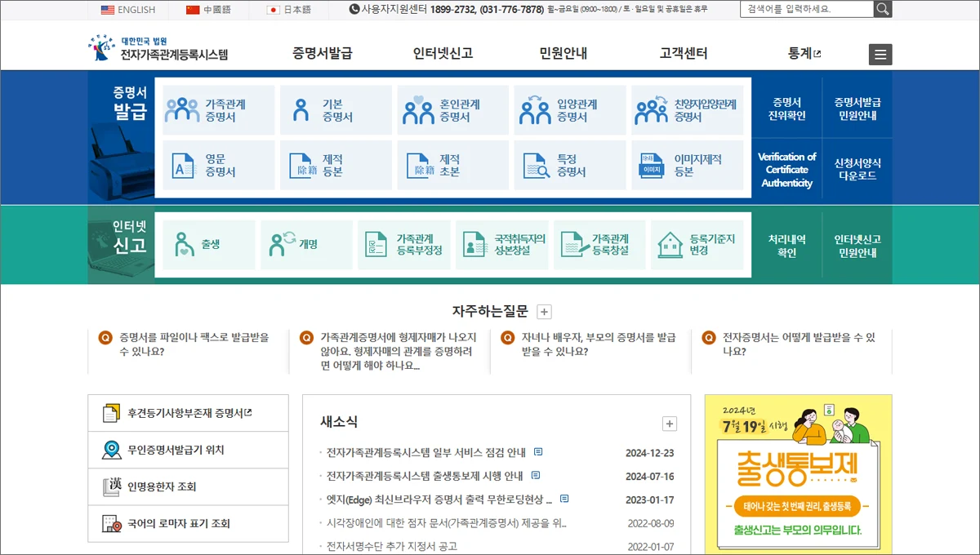Open 민원안내 main menu
The width and height of the screenshot is (980, 555).
563,54
